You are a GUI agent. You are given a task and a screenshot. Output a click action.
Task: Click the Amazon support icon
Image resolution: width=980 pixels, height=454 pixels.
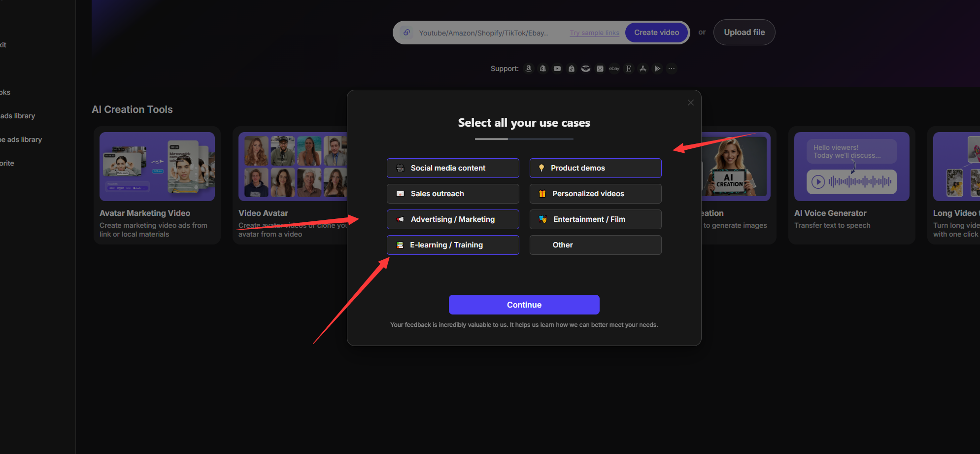[x=529, y=69]
